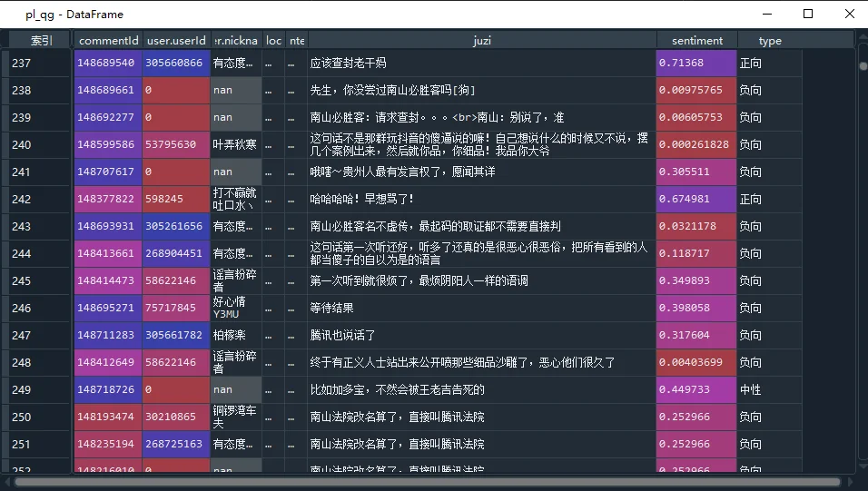Select userId cell 268904451
Image resolution: width=868 pixels, height=491 pixels.
(x=176, y=253)
